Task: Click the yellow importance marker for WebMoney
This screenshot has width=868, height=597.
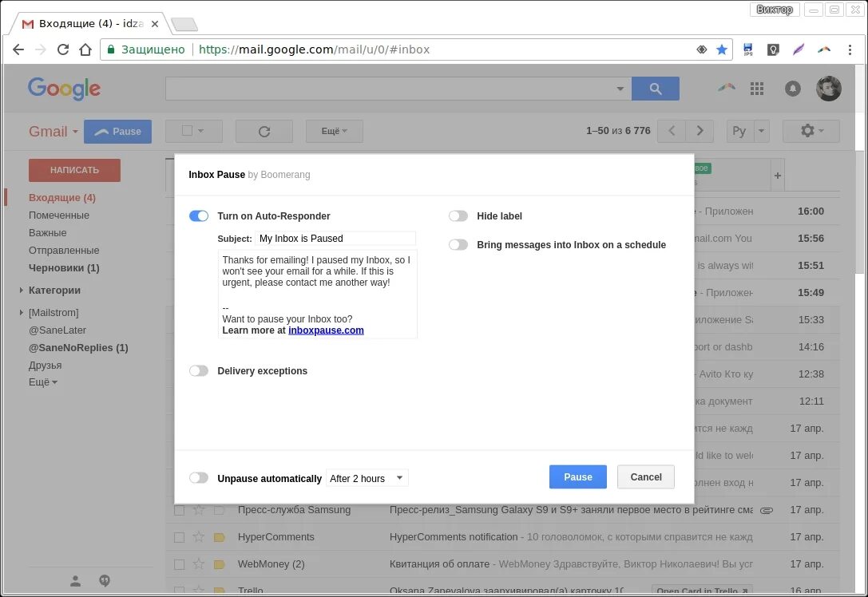Action: pos(220,564)
